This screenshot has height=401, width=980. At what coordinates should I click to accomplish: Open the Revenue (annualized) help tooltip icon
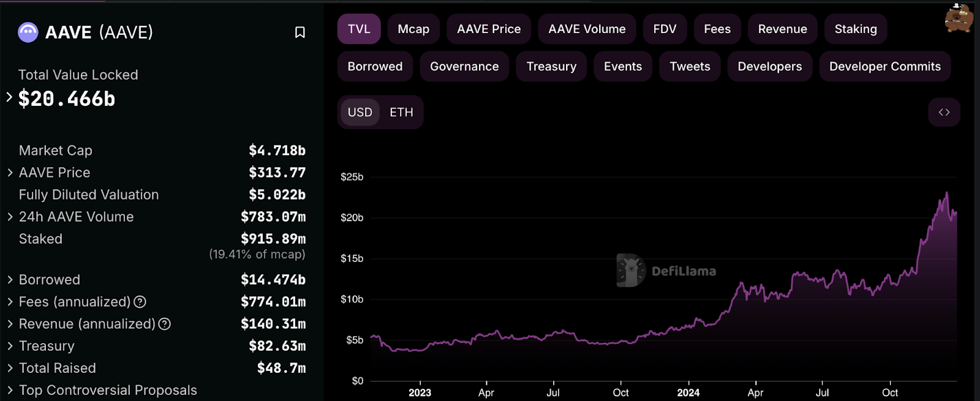point(164,324)
